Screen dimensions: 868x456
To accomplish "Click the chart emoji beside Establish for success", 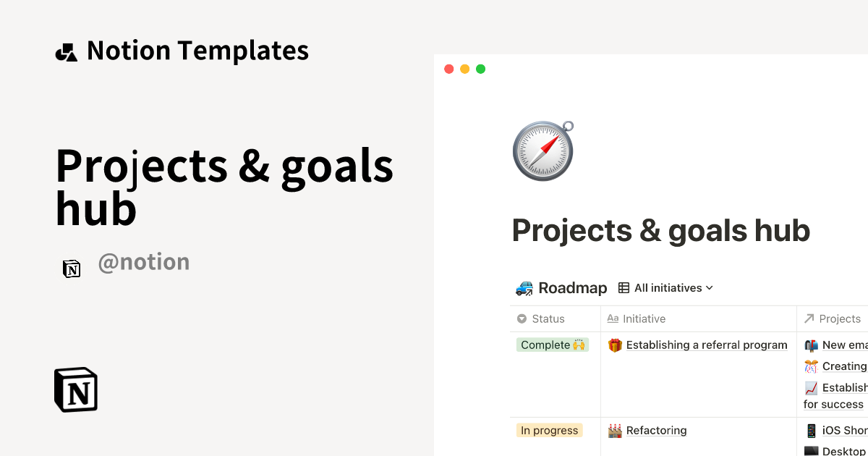I will tap(812, 387).
